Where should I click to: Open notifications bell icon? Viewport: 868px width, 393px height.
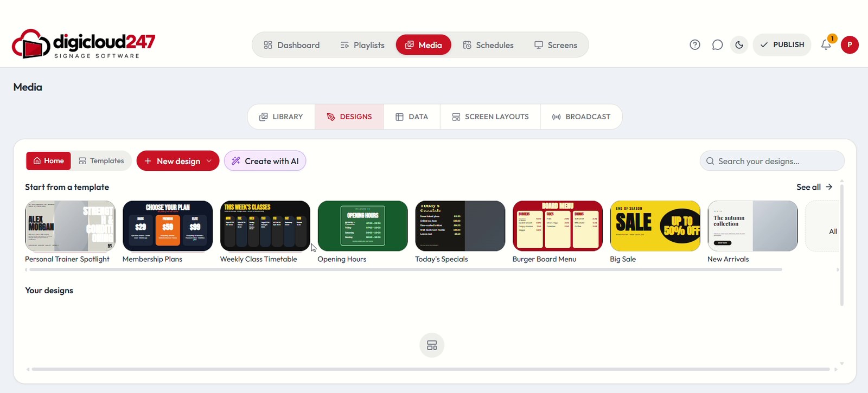(x=826, y=45)
